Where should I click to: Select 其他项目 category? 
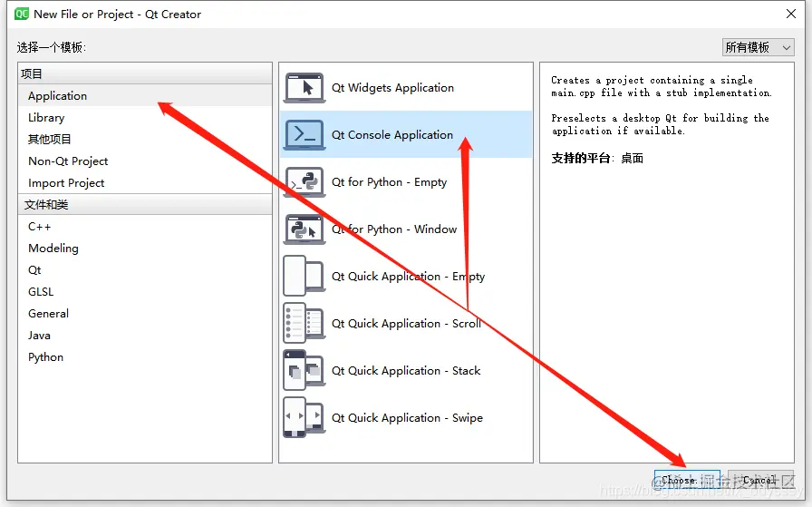[x=145, y=140]
